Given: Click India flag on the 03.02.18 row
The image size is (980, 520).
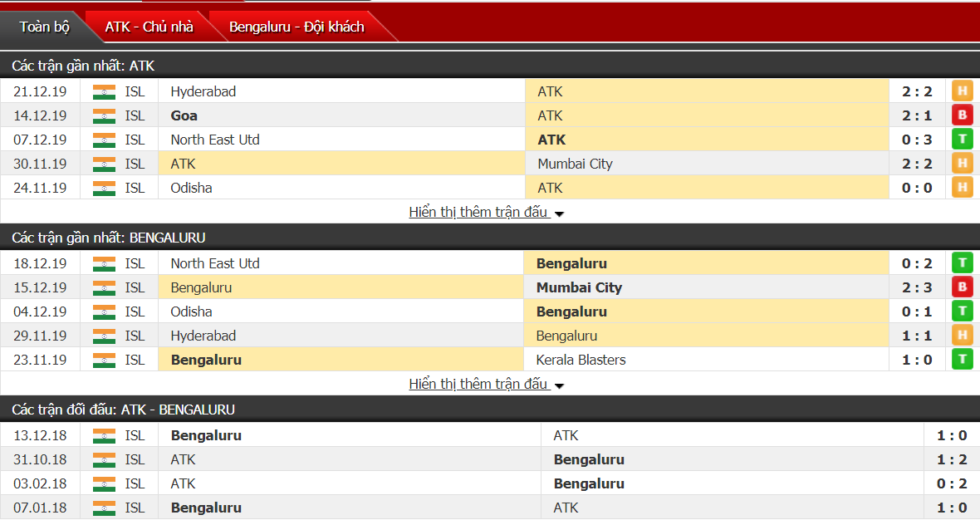Looking at the screenshot, I should (104, 483).
